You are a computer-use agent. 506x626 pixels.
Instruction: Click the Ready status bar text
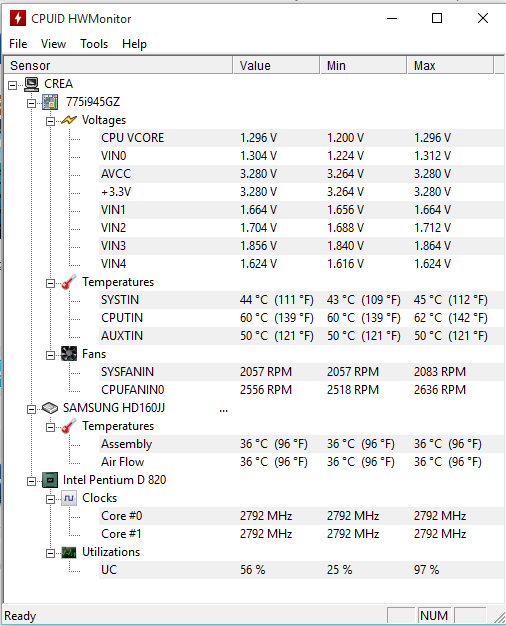[20, 616]
